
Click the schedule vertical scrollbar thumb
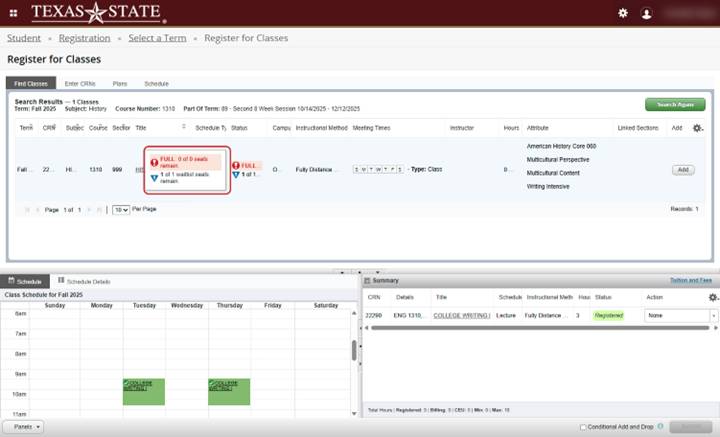pos(354,350)
